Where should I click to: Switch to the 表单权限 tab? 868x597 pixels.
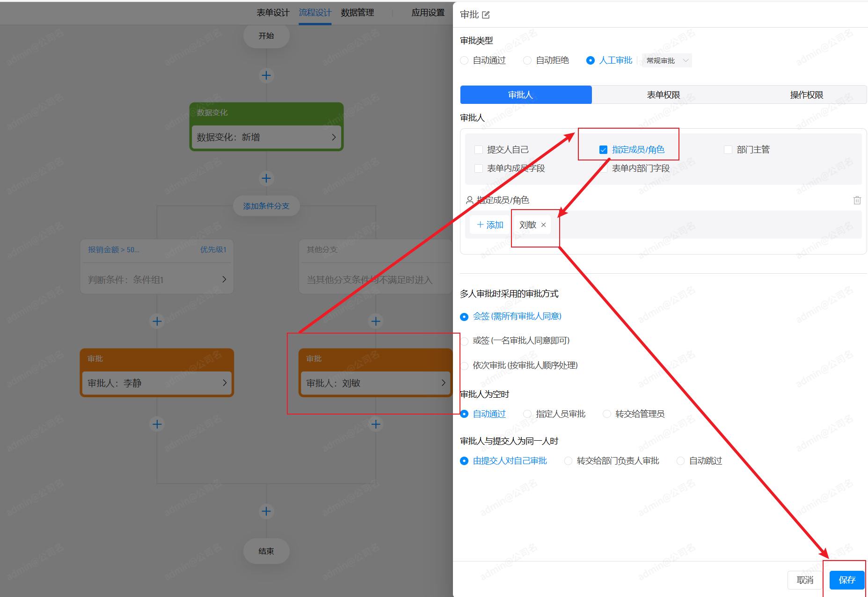[663, 95]
